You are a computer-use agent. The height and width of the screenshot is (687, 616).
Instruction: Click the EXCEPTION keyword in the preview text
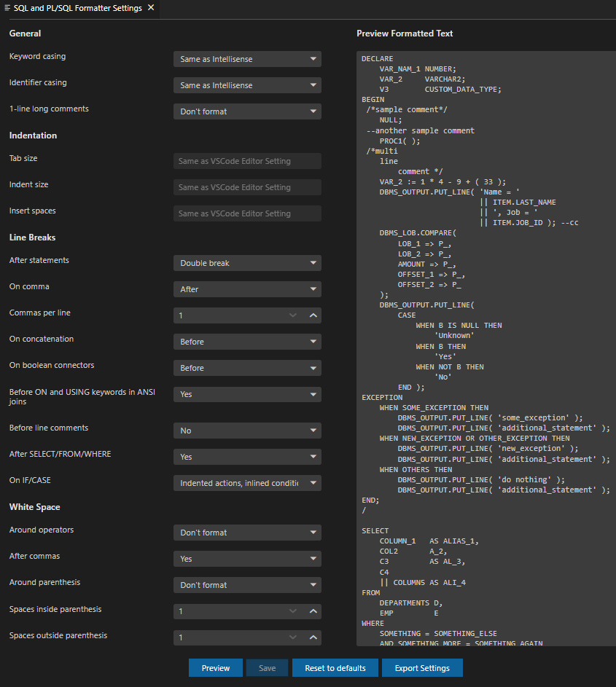click(382, 397)
